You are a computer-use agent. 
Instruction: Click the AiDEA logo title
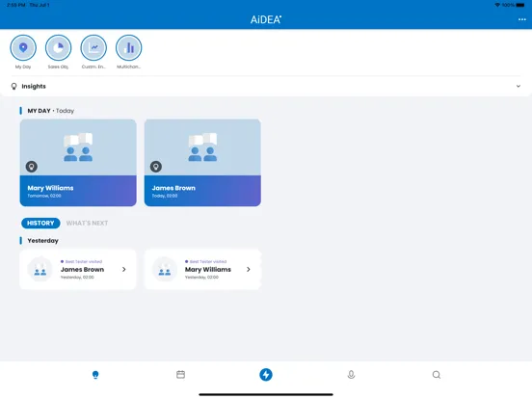[266, 19]
